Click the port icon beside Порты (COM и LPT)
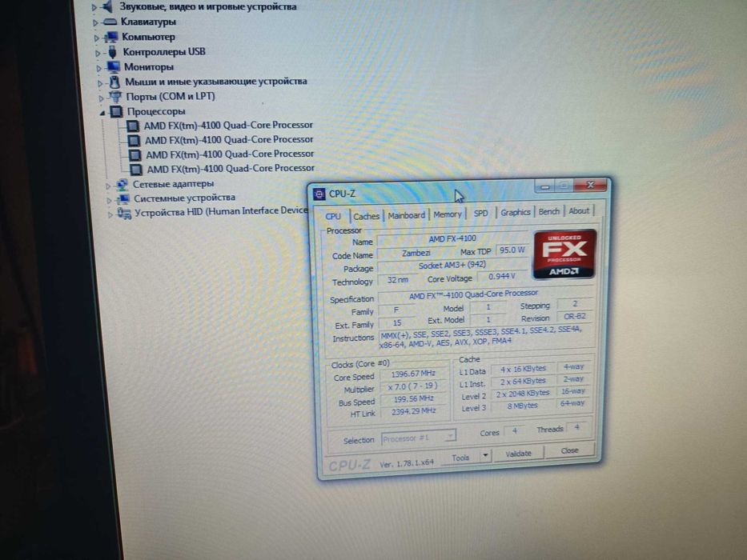 (116, 97)
